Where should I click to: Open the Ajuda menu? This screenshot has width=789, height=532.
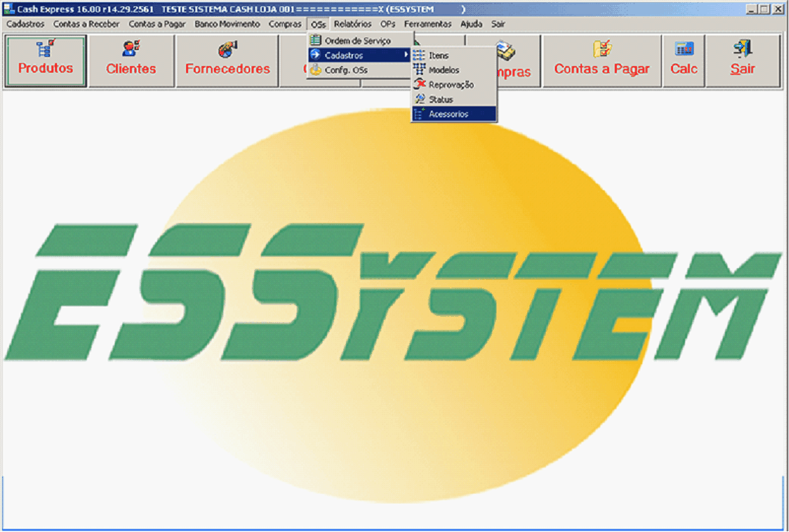[x=471, y=24]
